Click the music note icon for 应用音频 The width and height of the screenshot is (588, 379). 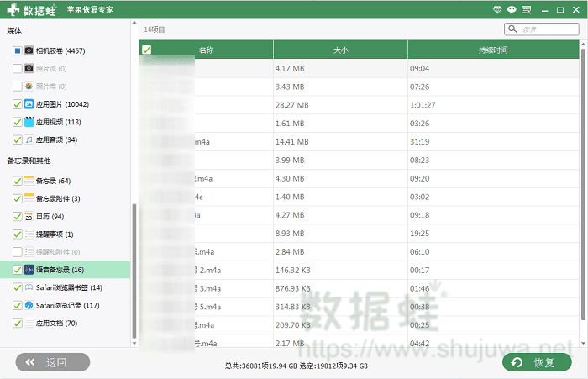pos(29,139)
